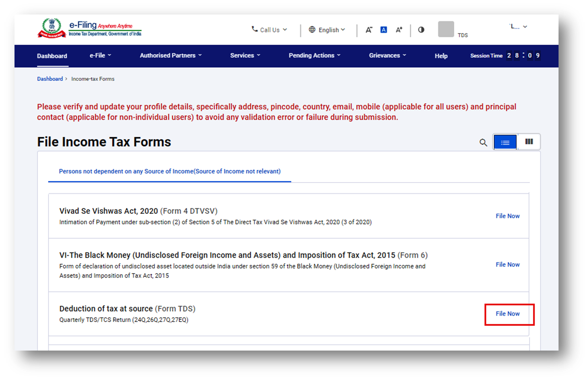Click File Now for Form TDS
This screenshot has height=380, width=588.
508,314
